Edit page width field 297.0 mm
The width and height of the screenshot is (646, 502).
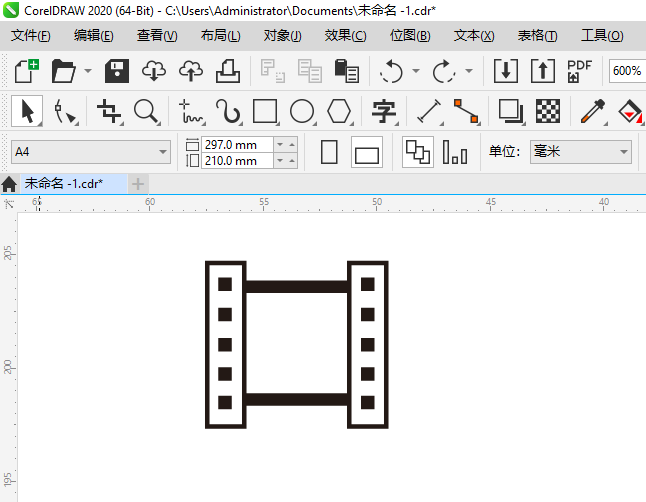coord(237,145)
